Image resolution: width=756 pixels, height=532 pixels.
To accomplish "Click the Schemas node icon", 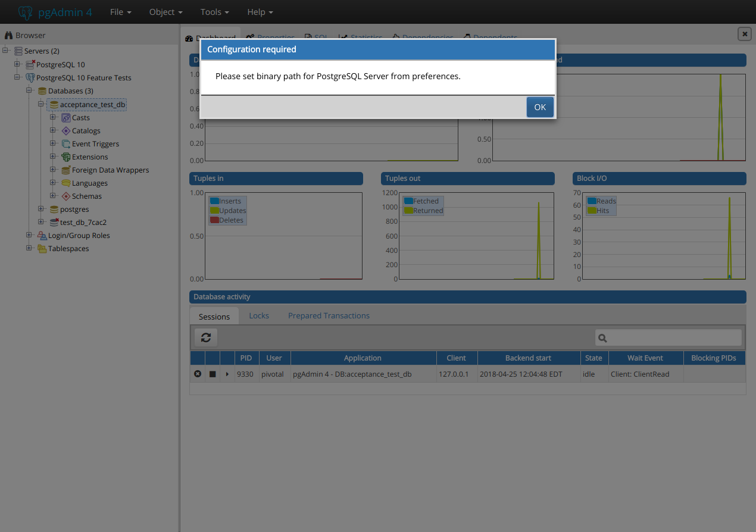I will [x=66, y=196].
